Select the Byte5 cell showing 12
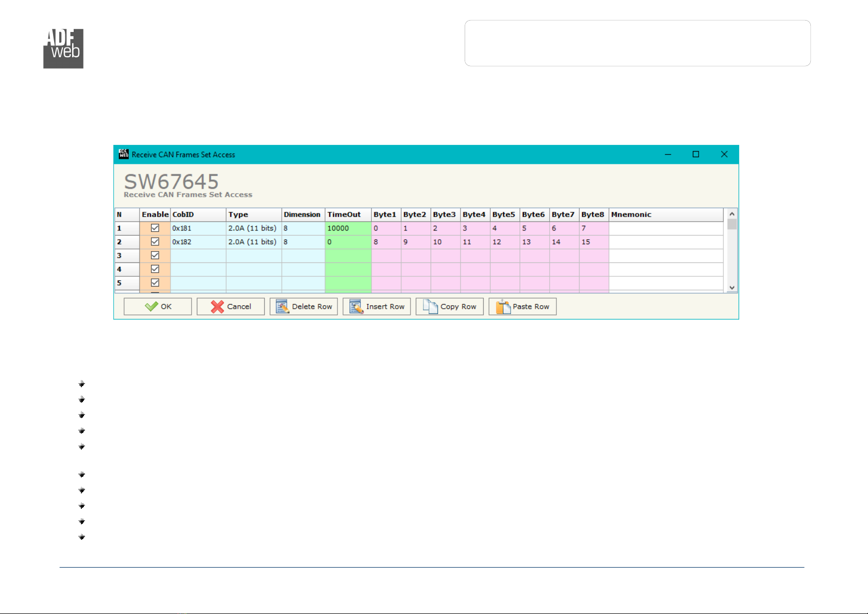This screenshot has width=868, height=614. coord(505,242)
